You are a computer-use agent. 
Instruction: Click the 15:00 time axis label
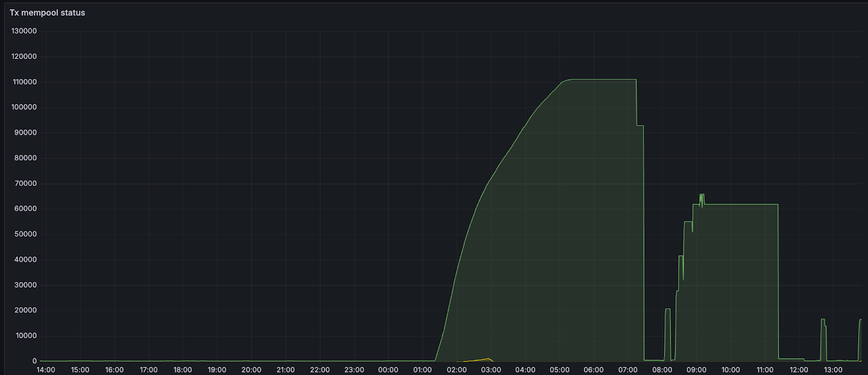pos(80,370)
